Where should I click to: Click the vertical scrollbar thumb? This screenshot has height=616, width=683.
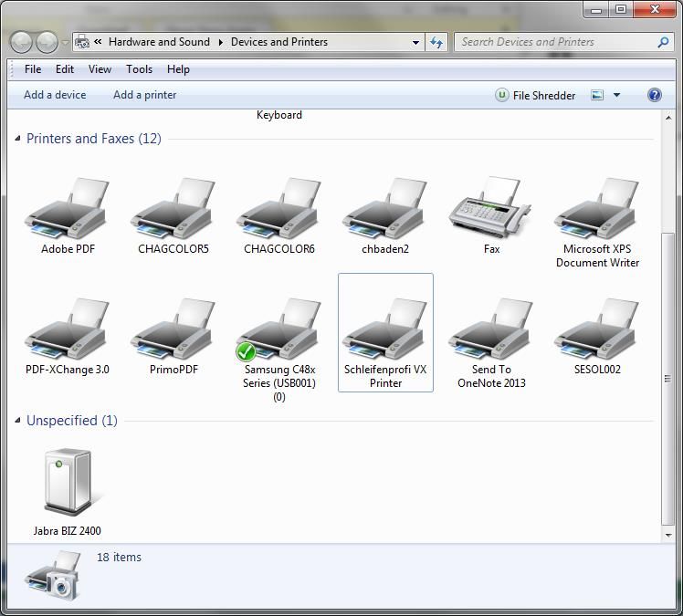pos(667,379)
